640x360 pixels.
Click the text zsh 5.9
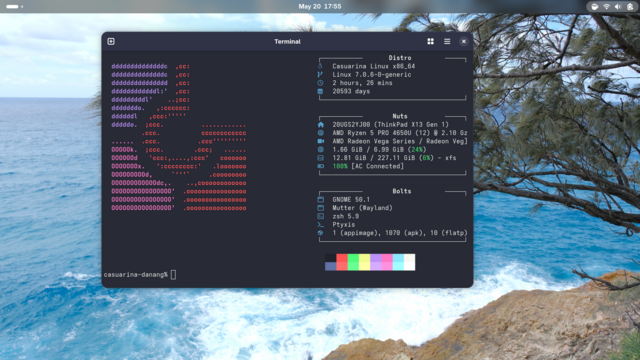coord(345,216)
